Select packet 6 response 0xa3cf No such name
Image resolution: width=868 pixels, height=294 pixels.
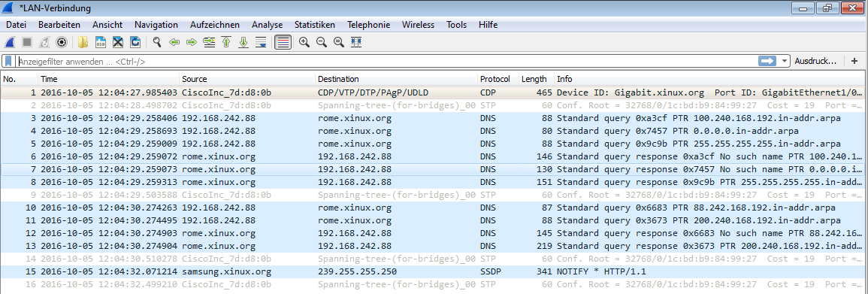point(432,156)
